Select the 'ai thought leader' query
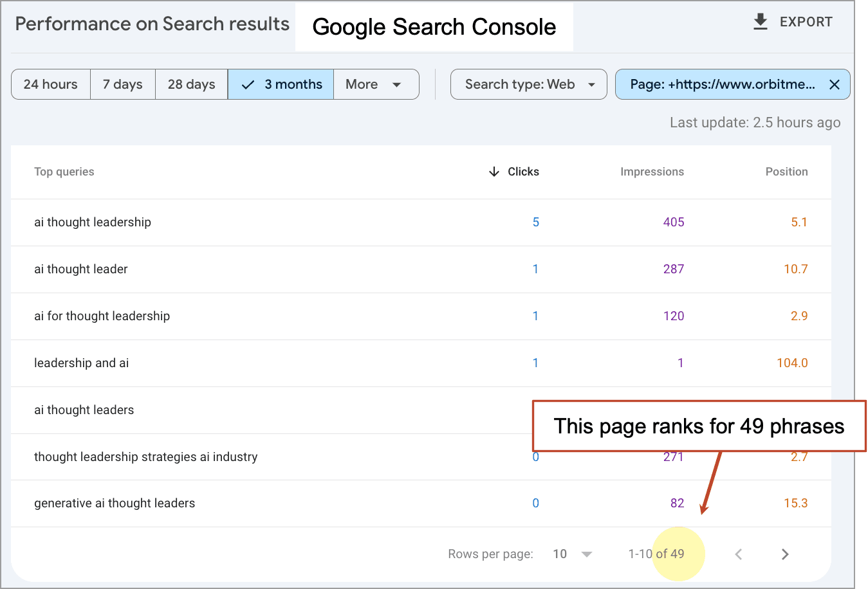This screenshot has width=868, height=589. pos(81,269)
